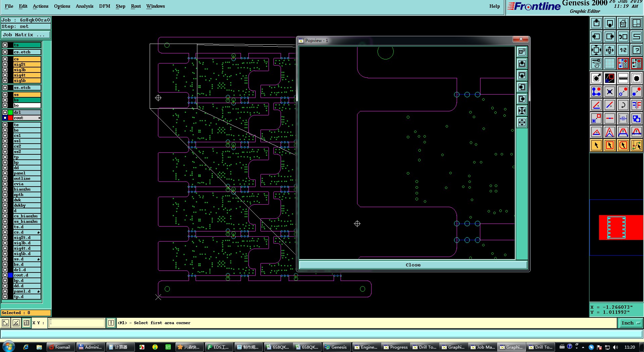This screenshot has height=352, width=644.
Task: Click the blue color swatch of rout.d layer
Action: (x=10, y=275)
